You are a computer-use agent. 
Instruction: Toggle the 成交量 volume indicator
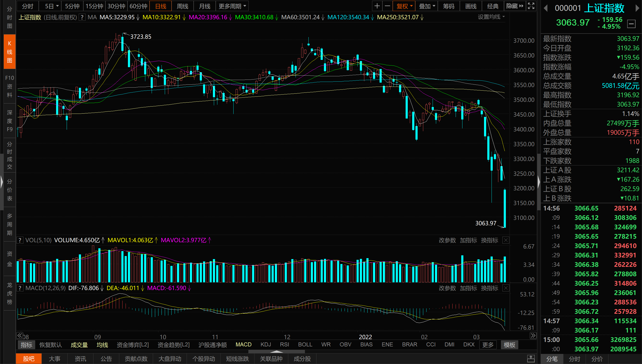(79, 345)
